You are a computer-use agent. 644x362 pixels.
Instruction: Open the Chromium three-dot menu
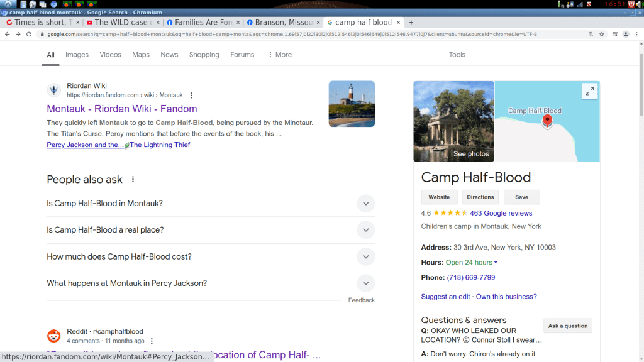(636, 34)
